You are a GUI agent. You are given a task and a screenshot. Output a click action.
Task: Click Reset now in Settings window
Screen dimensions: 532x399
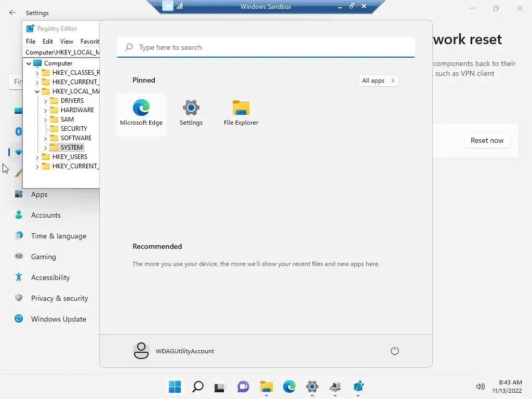tap(487, 140)
